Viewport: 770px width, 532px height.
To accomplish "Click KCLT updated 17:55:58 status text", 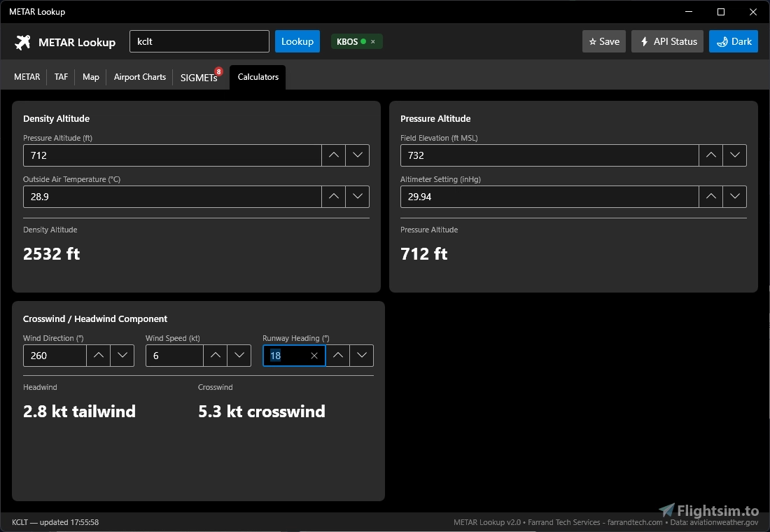I will pos(55,522).
